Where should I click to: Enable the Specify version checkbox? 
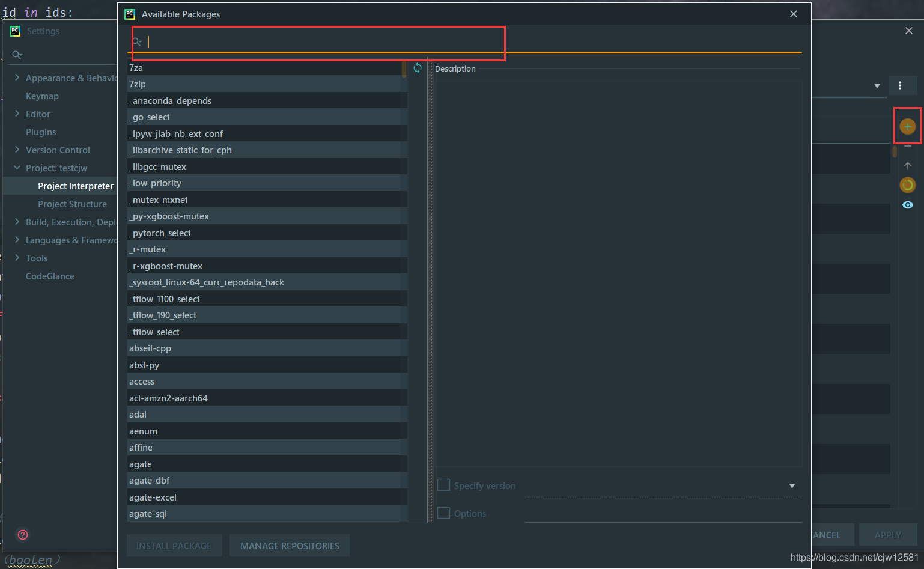point(443,485)
